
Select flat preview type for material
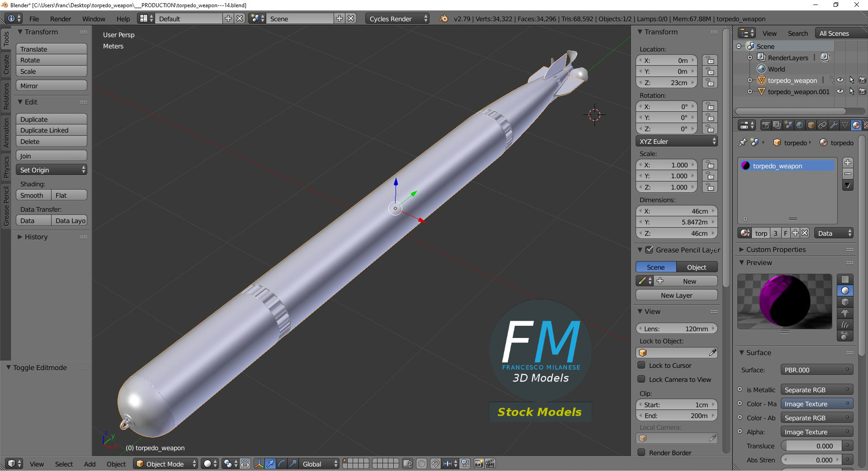[845, 280]
